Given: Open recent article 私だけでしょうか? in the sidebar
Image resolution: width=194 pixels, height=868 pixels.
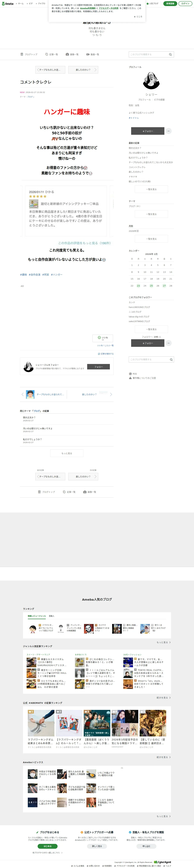Looking at the screenshot, I should click(x=138, y=157).
